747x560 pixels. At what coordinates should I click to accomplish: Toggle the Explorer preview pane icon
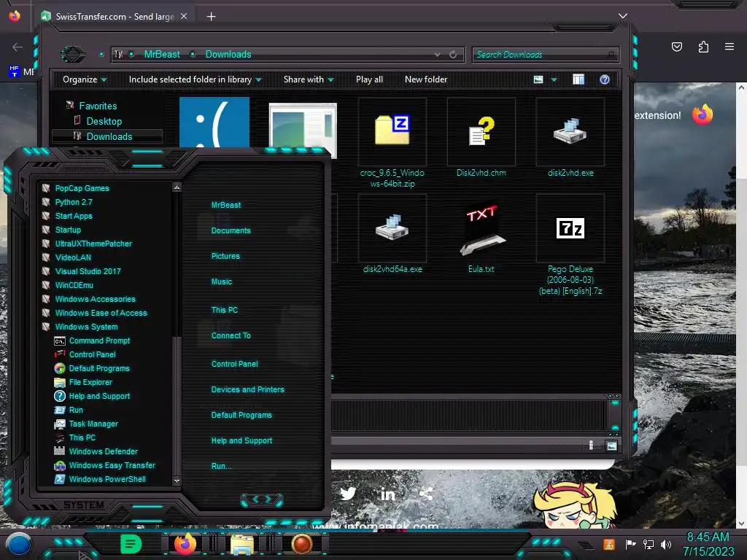578,79
